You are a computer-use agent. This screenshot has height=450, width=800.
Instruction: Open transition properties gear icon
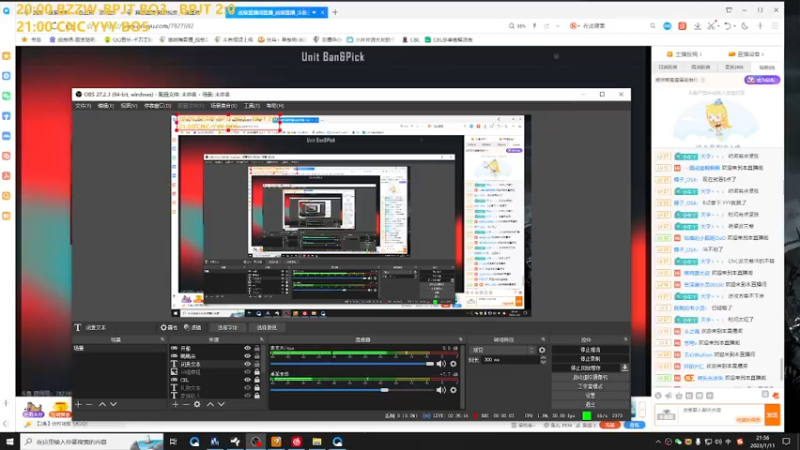[542, 350]
